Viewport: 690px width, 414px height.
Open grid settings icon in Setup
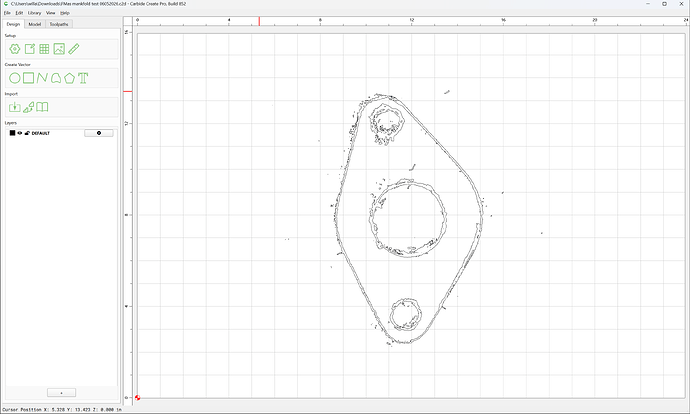[44, 49]
